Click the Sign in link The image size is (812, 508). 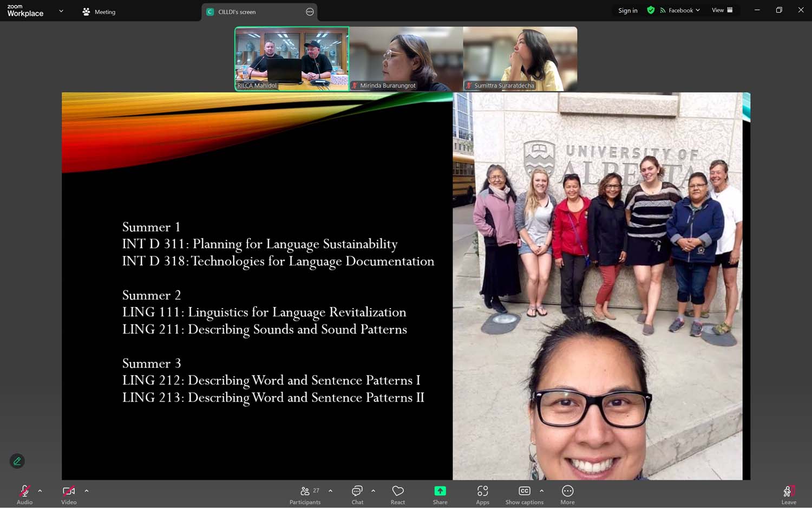pyautogui.click(x=627, y=10)
